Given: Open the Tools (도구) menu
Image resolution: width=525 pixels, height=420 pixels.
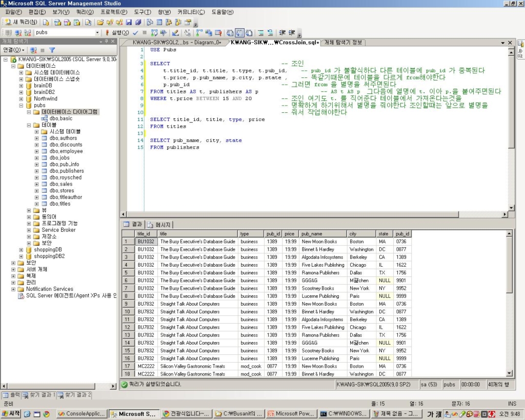Looking at the screenshot, I should click(143, 12).
